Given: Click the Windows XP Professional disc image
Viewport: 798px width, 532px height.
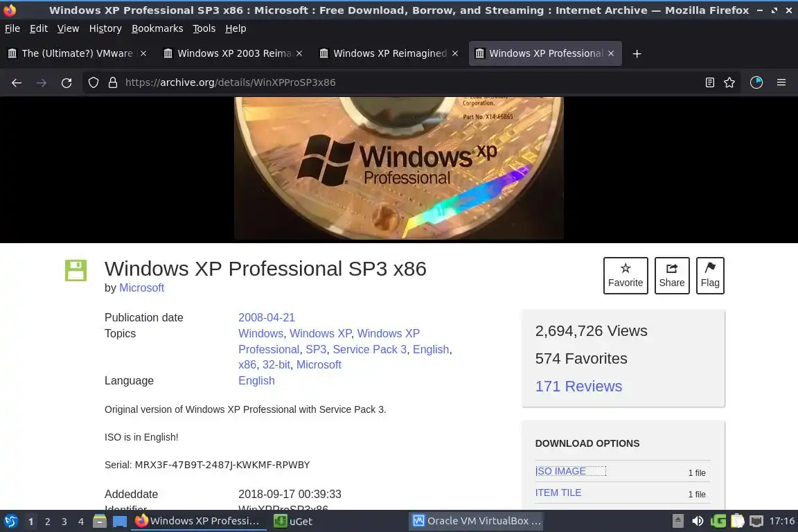Looking at the screenshot, I should coord(399,168).
